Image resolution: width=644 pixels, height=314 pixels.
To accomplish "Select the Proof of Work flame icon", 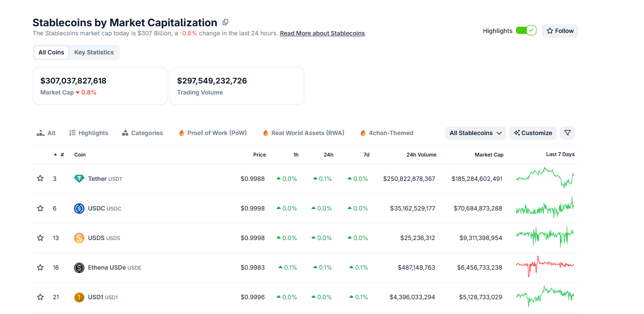I will [x=181, y=133].
